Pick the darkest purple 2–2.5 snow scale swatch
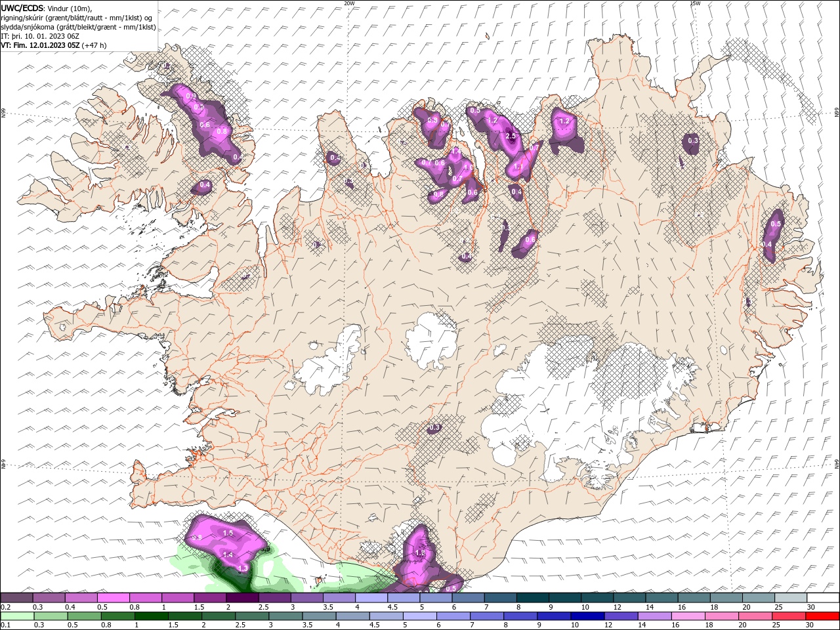840x630 pixels. click(x=242, y=598)
